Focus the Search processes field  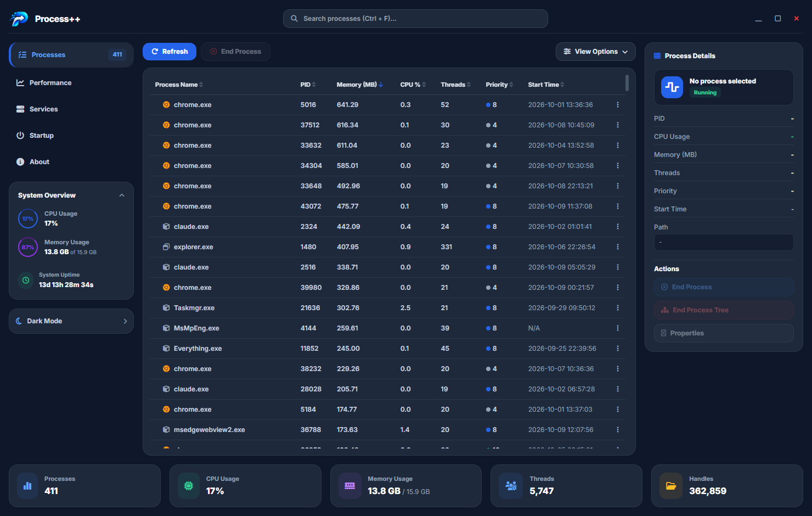click(415, 19)
